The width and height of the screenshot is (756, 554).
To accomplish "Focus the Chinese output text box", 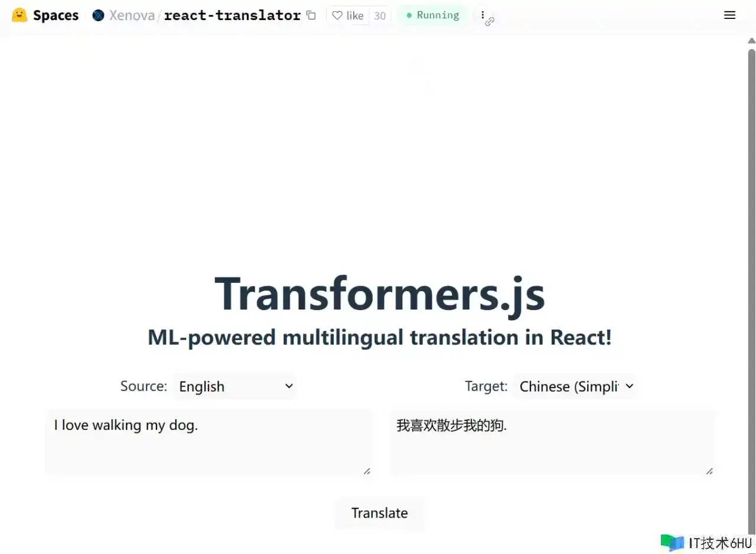I will click(552, 442).
